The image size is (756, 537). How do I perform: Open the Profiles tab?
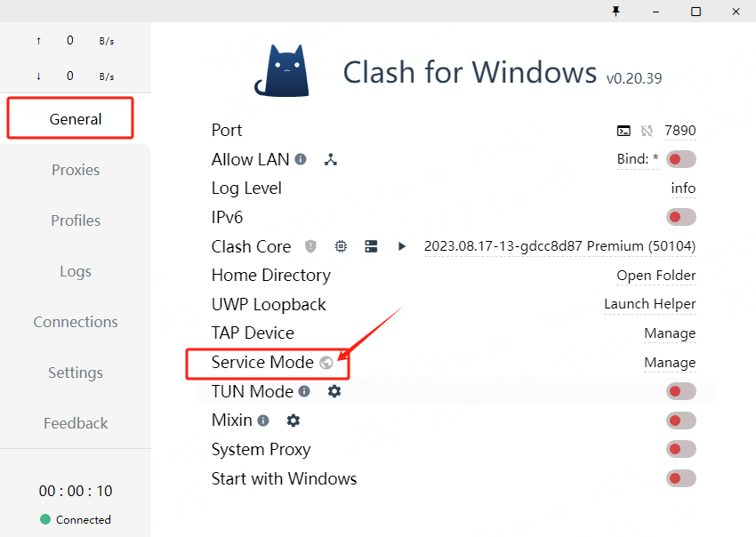76,220
